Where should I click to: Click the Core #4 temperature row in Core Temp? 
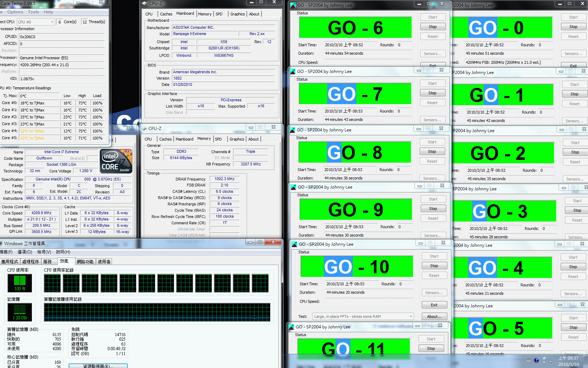coord(52,131)
